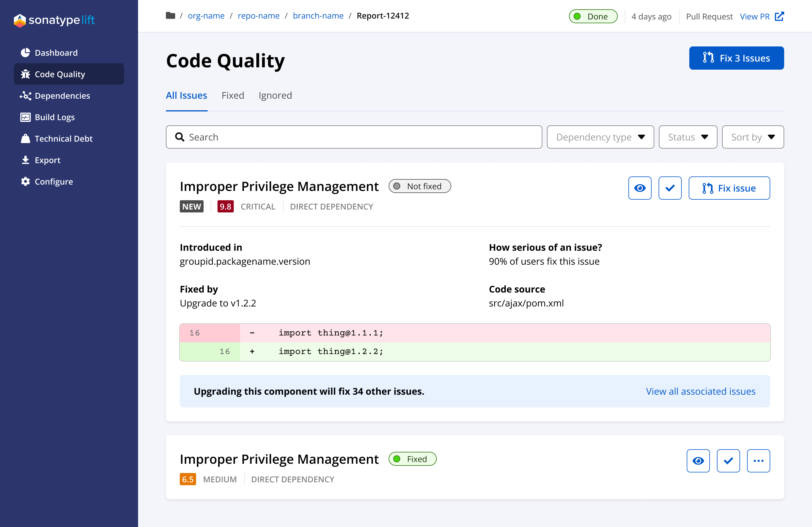812x527 pixels.
Task: Open View all associated issues link
Action: [700, 391]
